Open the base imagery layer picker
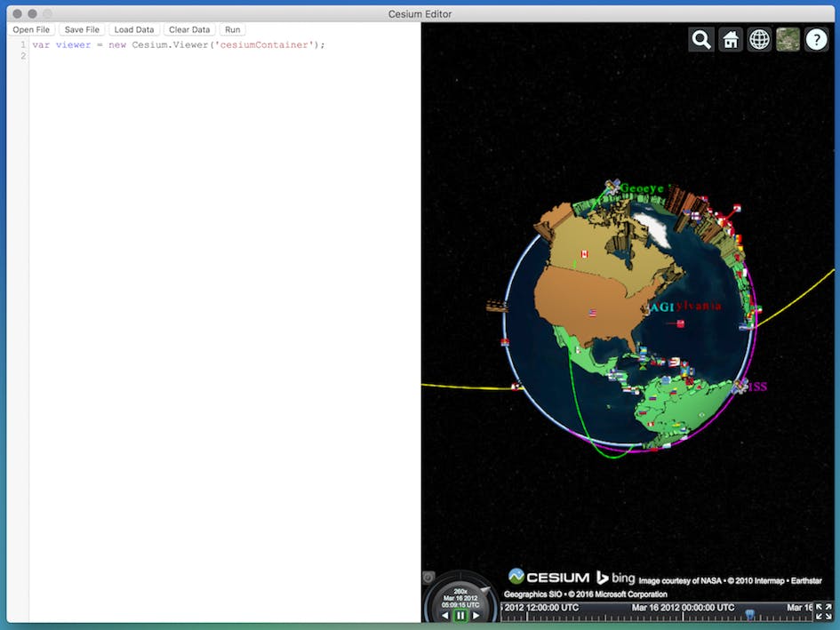Screen dimensions: 840x630 pyautogui.click(x=787, y=39)
